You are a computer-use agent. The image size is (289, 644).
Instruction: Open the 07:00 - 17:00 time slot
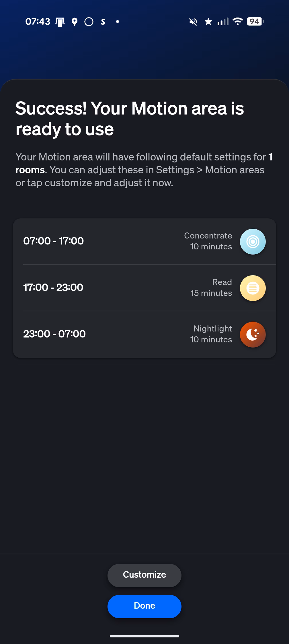54,241
